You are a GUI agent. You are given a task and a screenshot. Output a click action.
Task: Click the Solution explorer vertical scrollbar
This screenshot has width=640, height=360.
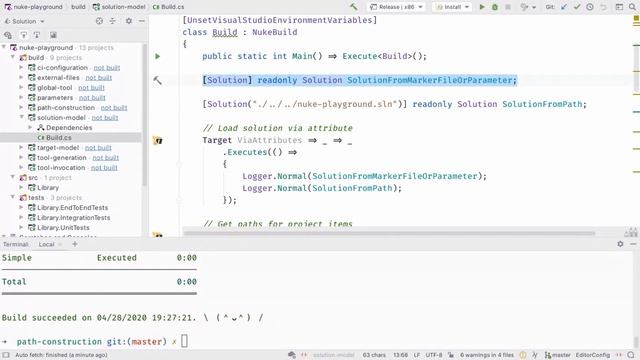point(144,114)
